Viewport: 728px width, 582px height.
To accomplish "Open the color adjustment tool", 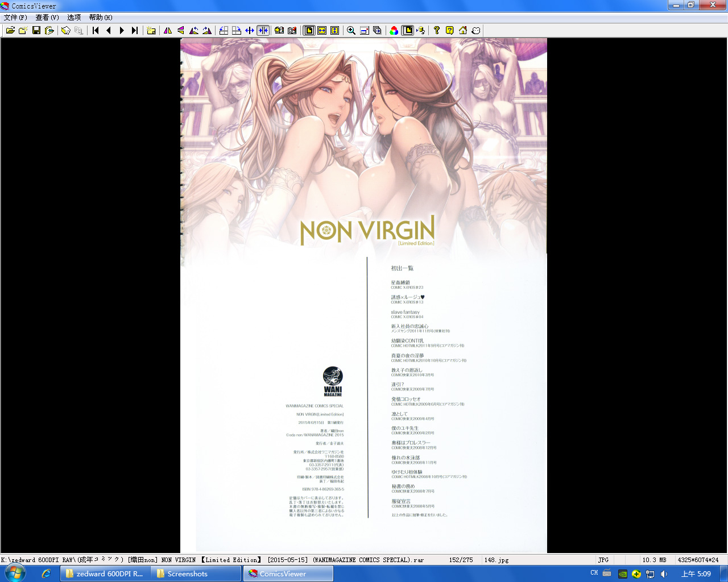I will [x=394, y=30].
